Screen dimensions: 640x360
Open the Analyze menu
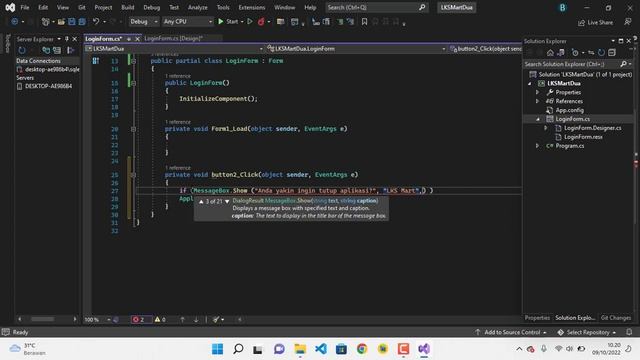198,7
